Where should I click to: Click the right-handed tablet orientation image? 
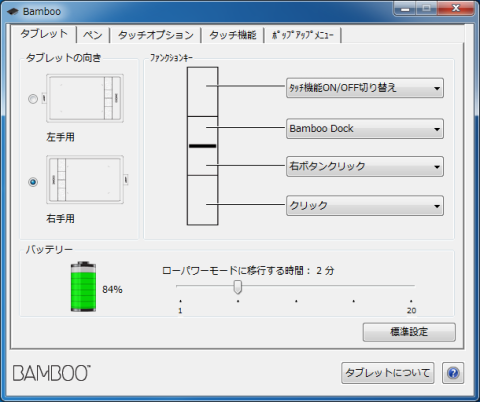pos(87,180)
